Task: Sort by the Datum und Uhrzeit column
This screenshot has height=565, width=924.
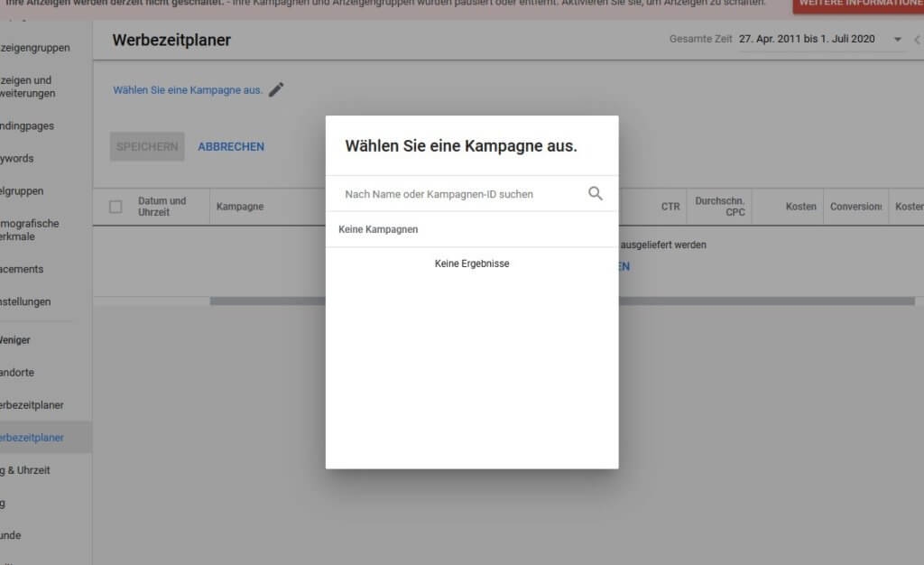Action: (162, 207)
